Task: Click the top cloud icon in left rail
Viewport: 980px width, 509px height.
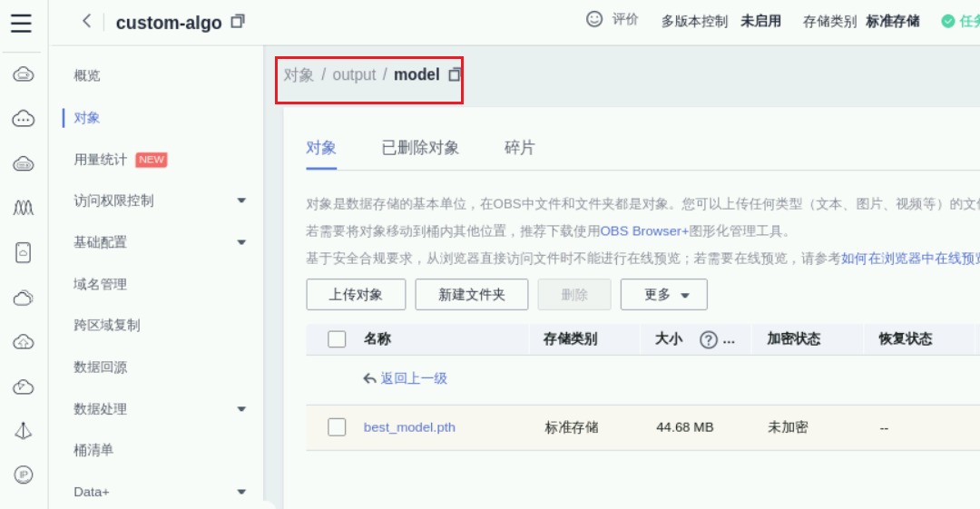Action: (24, 74)
